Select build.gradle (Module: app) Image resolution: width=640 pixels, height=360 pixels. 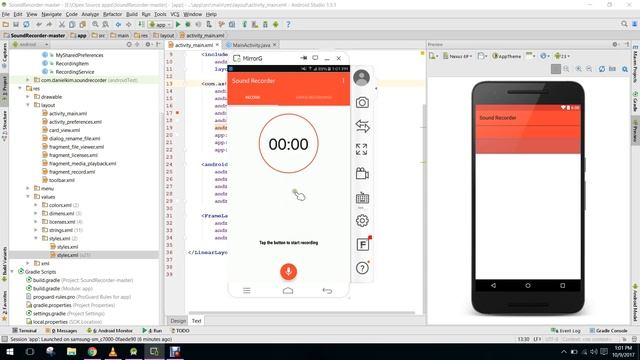60,288
